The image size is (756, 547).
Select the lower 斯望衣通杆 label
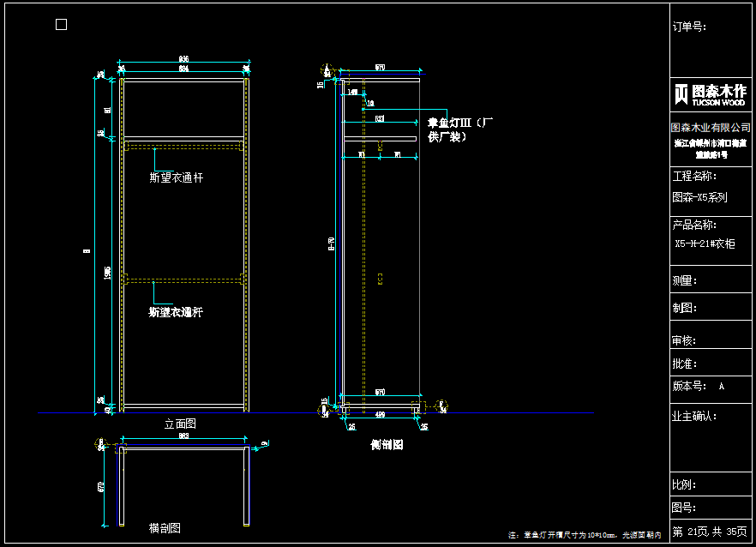[x=176, y=312]
